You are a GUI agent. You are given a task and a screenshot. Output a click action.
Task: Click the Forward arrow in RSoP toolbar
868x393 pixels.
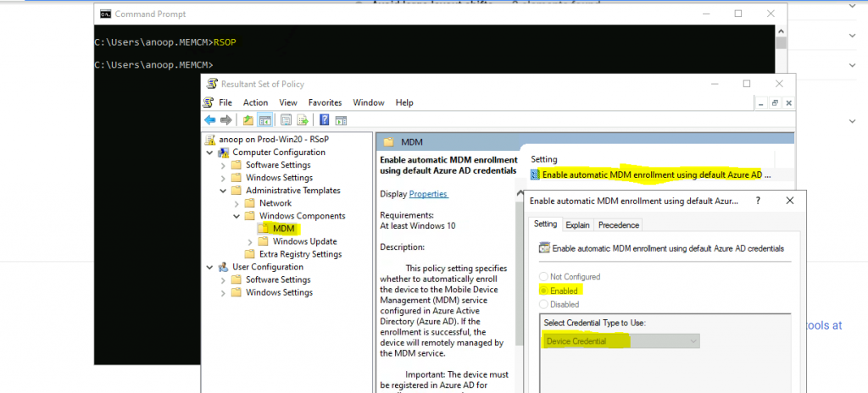(225, 120)
